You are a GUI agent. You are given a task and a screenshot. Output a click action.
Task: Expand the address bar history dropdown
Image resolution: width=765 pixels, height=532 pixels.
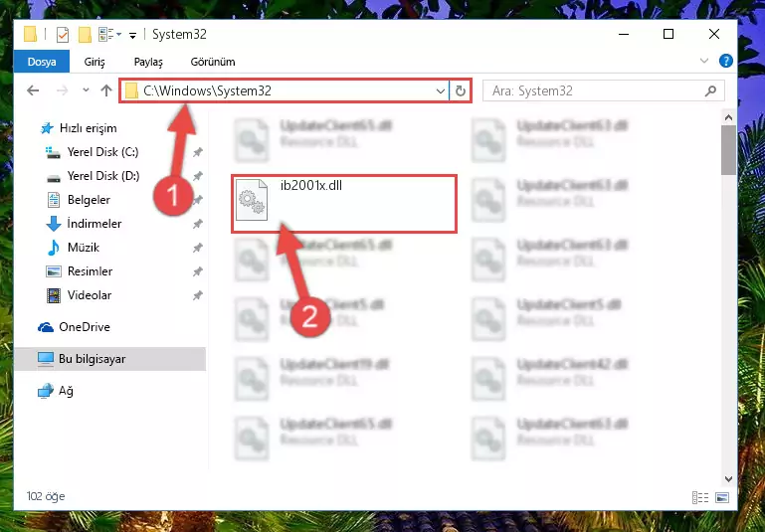click(440, 91)
